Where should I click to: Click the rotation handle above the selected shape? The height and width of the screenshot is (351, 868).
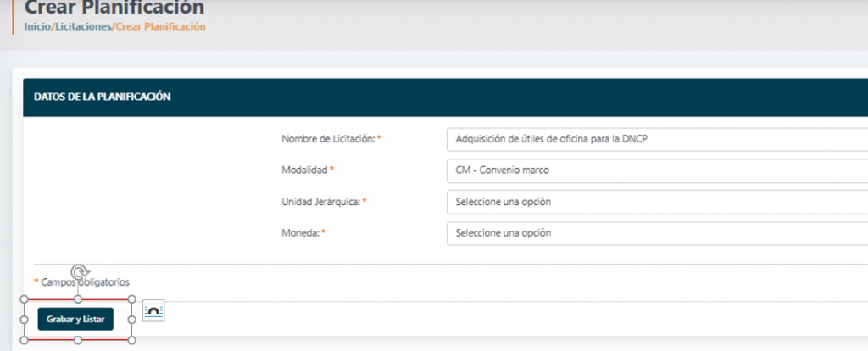[78, 272]
